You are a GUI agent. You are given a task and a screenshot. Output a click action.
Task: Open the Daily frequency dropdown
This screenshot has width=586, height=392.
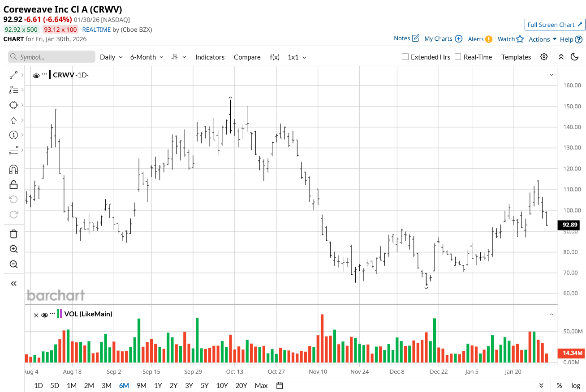click(x=111, y=57)
